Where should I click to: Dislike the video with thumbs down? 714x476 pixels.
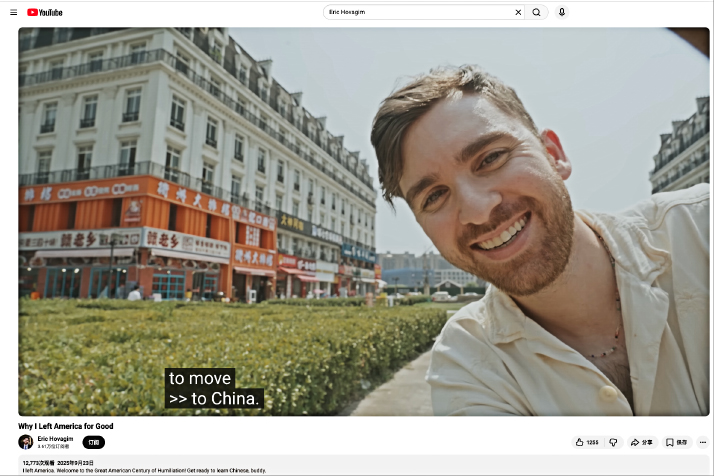coord(614,442)
